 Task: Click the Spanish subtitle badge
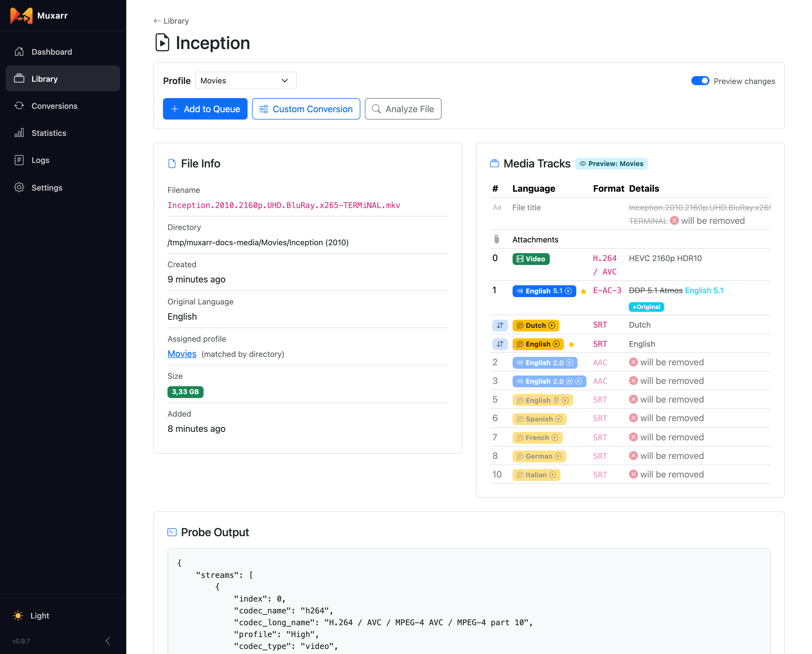pos(540,419)
